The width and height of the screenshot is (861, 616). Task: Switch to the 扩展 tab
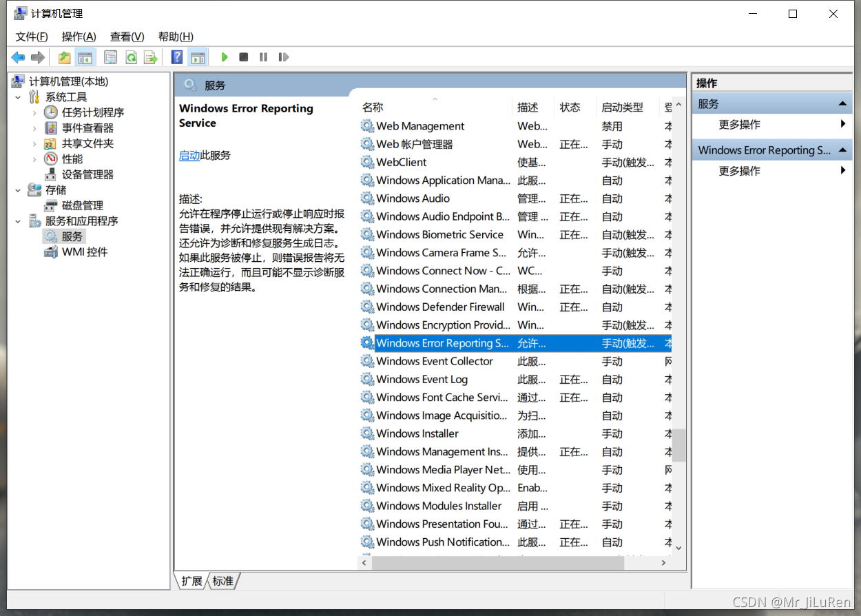click(x=191, y=581)
